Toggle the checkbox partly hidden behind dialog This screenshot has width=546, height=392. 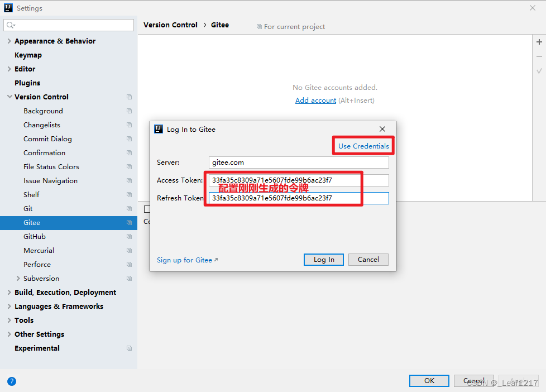point(147,209)
